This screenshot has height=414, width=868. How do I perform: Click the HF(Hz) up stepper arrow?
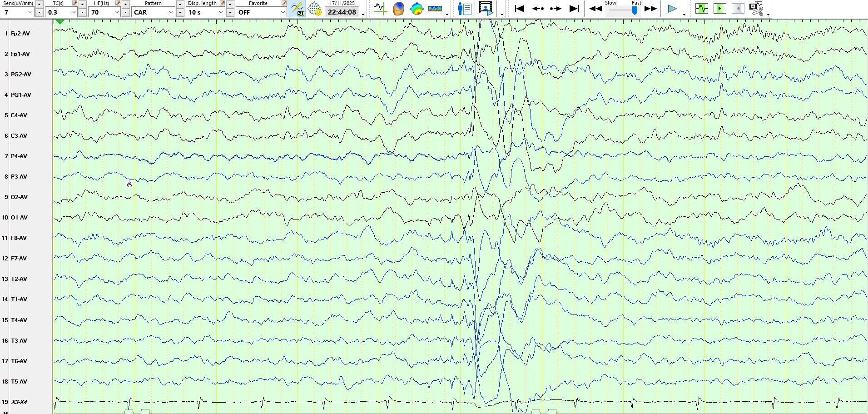click(x=126, y=4)
